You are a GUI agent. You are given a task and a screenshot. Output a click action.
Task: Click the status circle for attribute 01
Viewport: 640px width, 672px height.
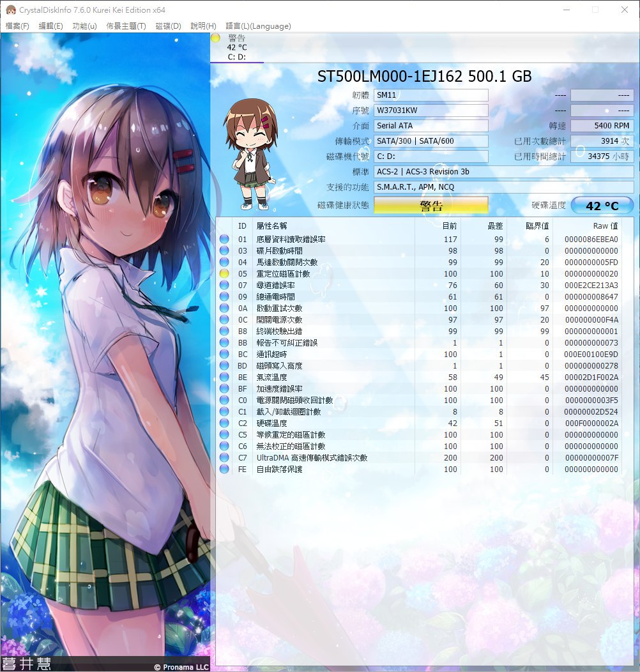[224, 239]
